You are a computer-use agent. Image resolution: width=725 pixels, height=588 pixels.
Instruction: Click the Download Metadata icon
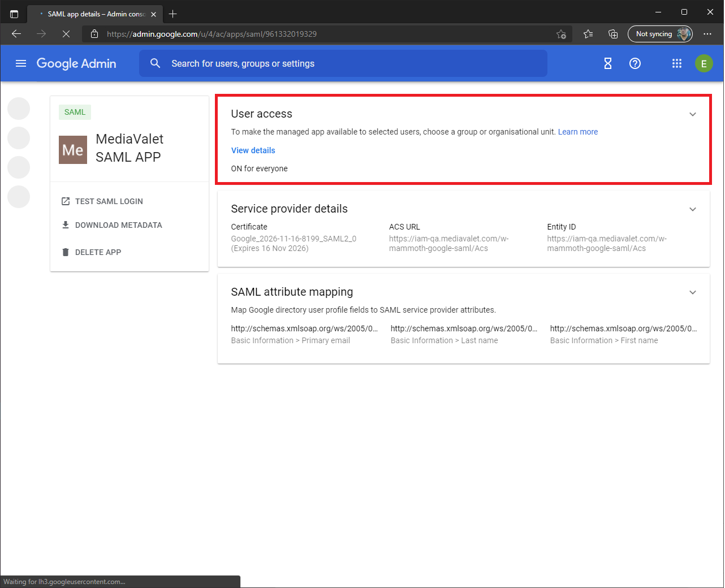[65, 224]
